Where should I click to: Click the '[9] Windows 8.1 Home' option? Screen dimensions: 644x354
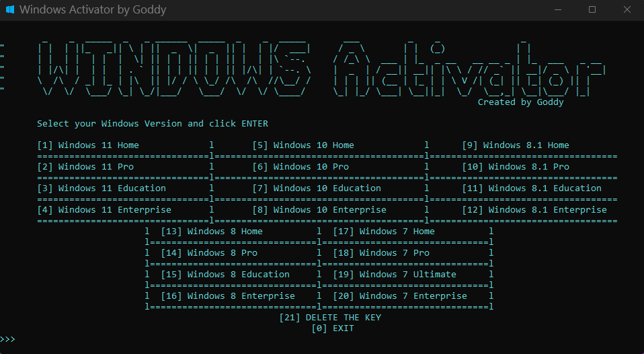point(516,145)
